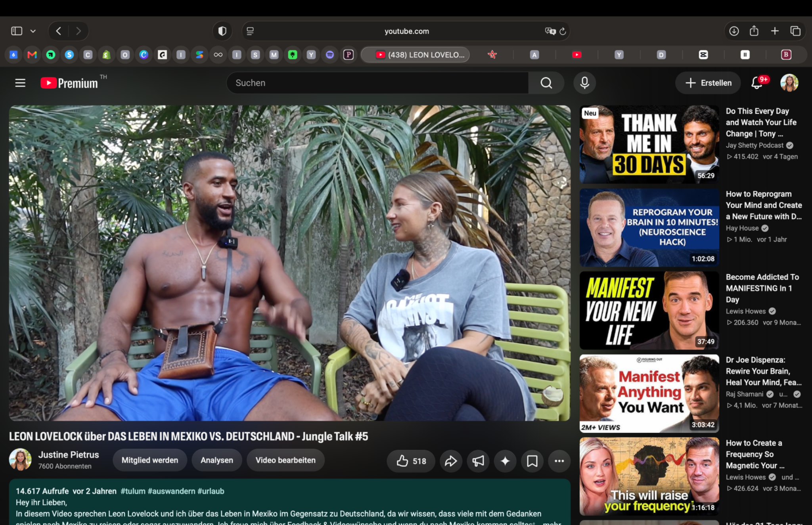Open the three-dot more actions menu

pos(559,461)
